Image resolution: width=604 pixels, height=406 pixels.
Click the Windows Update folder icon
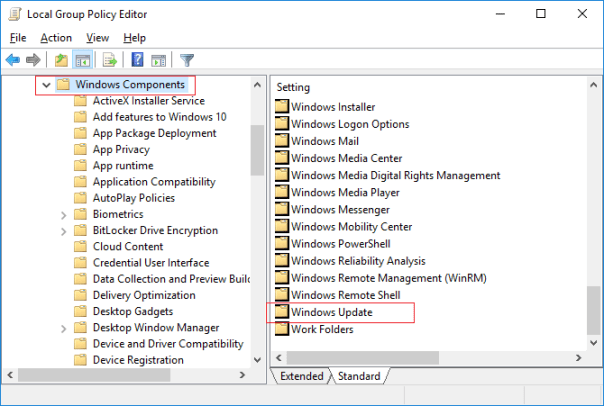282,312
